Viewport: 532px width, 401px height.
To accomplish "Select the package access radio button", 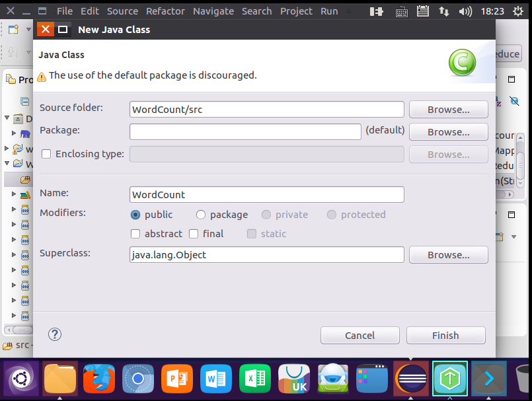I will tap(200, 214).
